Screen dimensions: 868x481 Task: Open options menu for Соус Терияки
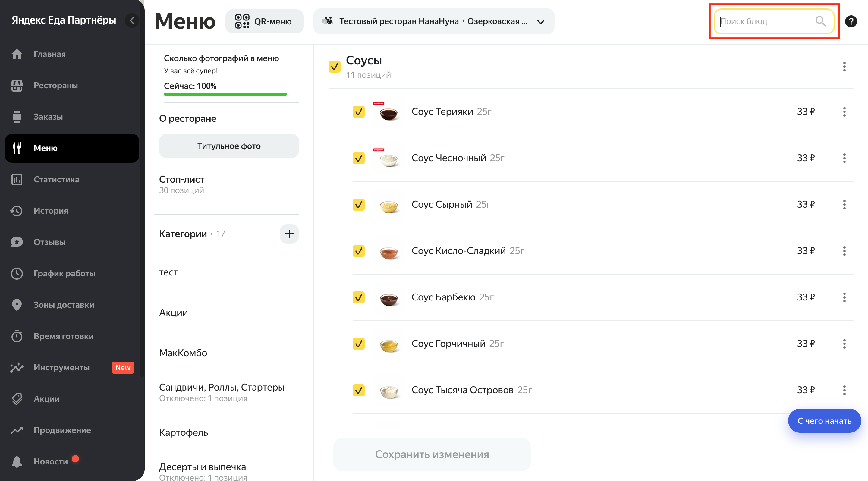[844, 112]
